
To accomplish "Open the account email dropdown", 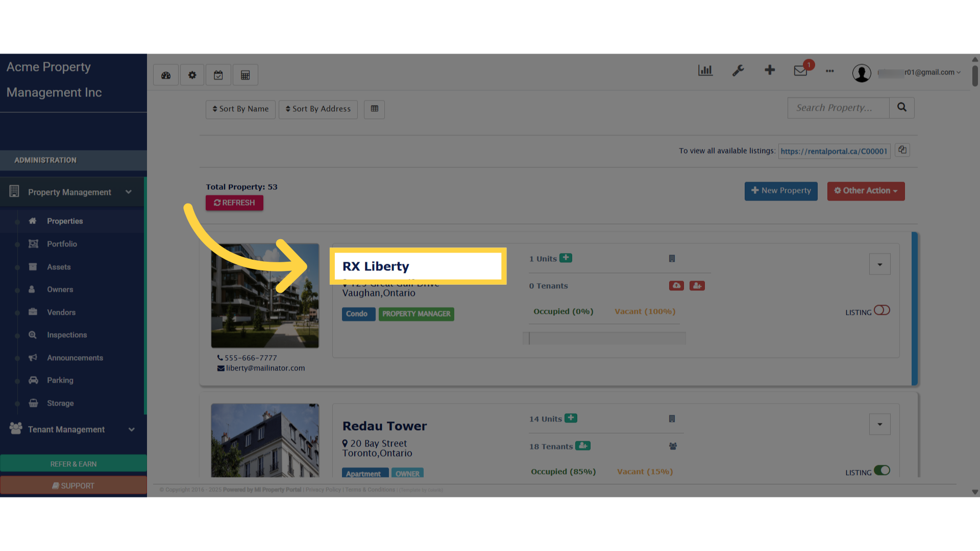I will 920,72.
